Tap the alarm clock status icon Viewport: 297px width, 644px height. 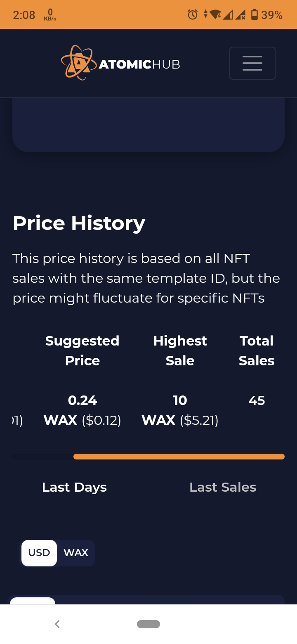(x=193, y=15)
